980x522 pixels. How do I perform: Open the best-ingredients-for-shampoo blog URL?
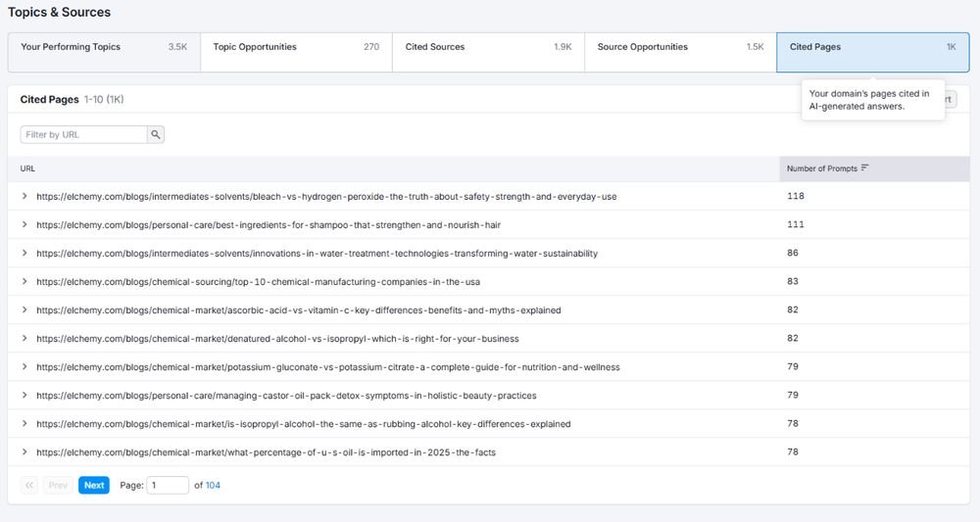tap(269, 225)
